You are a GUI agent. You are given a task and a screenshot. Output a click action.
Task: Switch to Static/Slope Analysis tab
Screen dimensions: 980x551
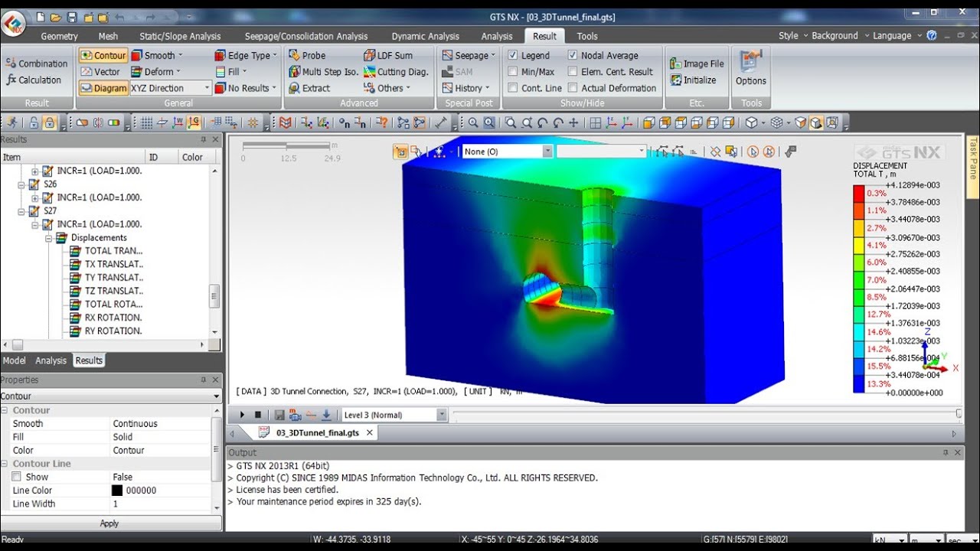tap(180, 36)
